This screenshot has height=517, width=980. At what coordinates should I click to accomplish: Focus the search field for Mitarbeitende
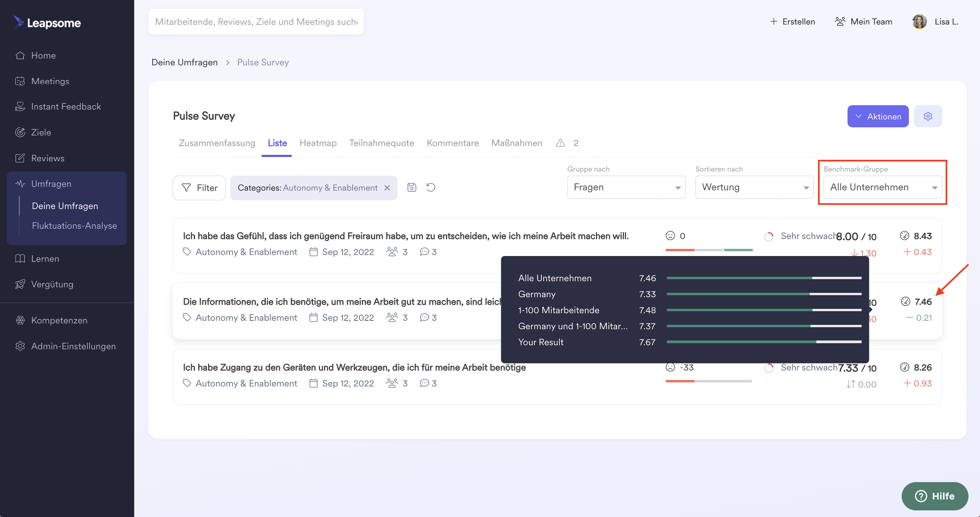tap(256, 22)
